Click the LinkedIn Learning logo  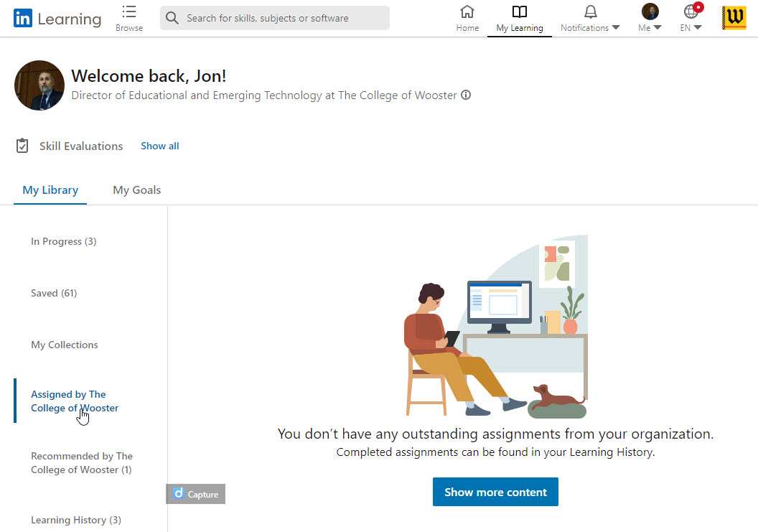coord(57,19)
